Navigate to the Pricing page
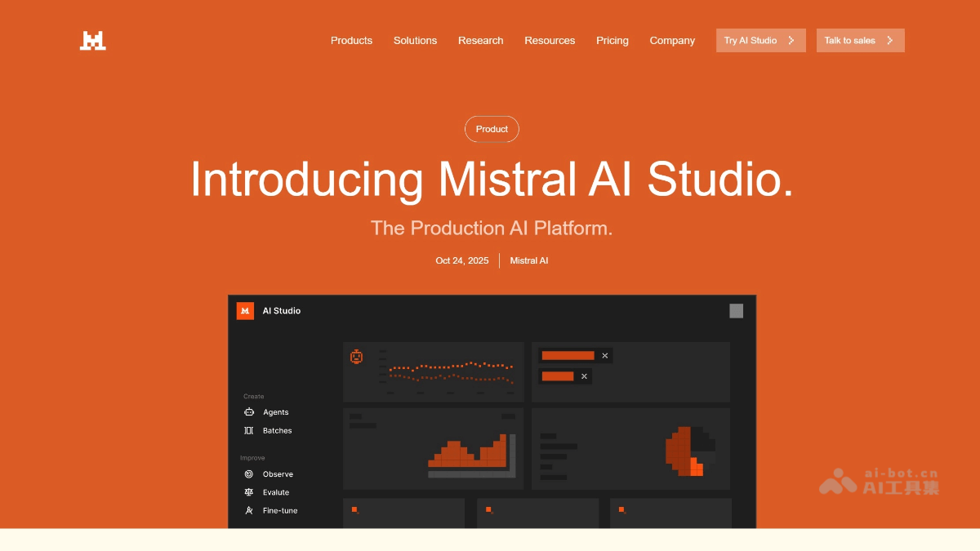980x551 pixels. (x=612, y=40)
